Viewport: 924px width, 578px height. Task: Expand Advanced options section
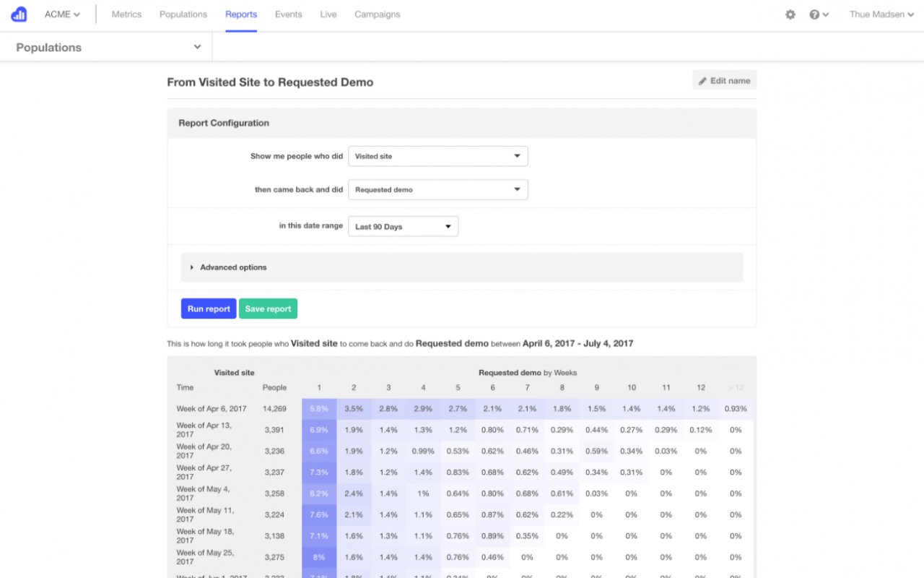pyautogui.click(x=461, y=267)
